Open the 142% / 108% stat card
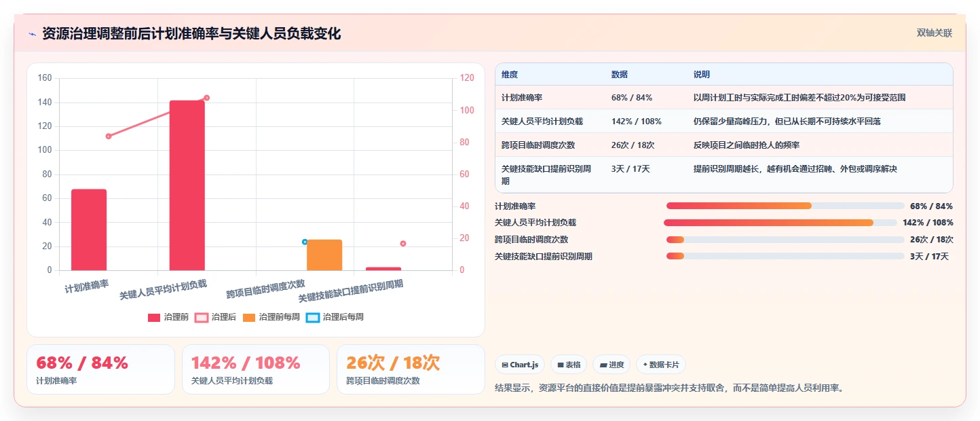This screenshot has height=421, width=980. 256,369
